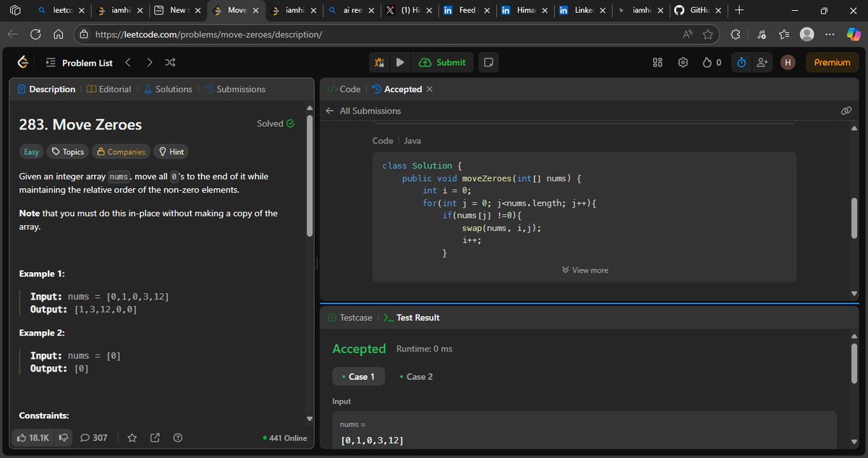This screenshot has width=868, height=458.
Task: Switch to the LinkedIn Feed tab
Action: (467, 11)
